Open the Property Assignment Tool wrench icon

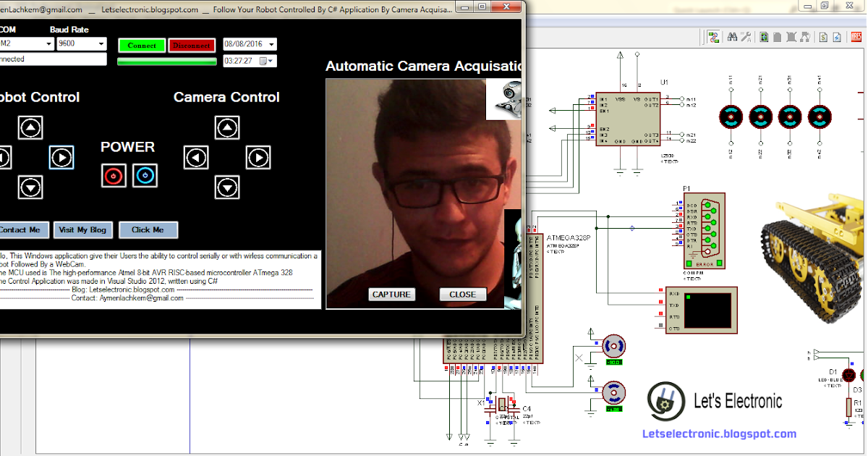click(x=745, y=38)
